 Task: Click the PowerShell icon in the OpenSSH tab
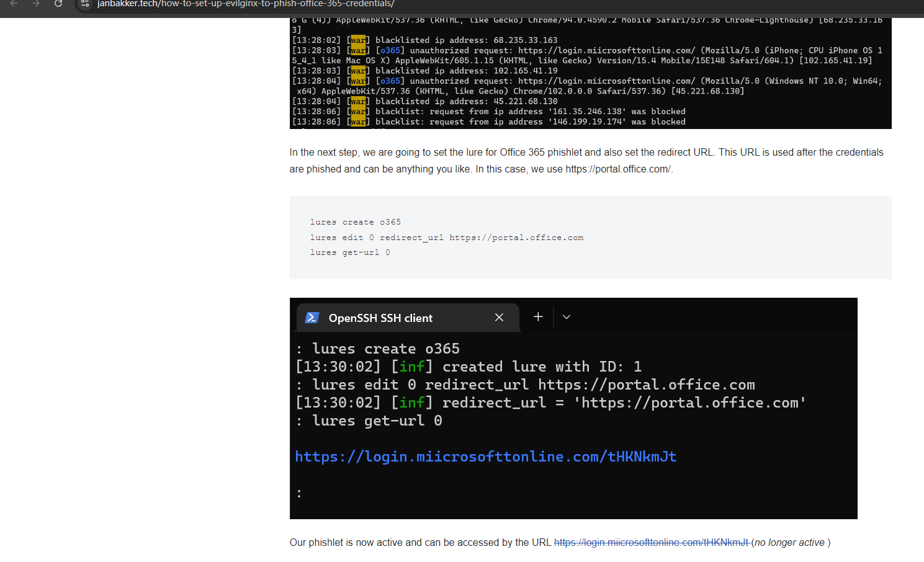point(312,318)
